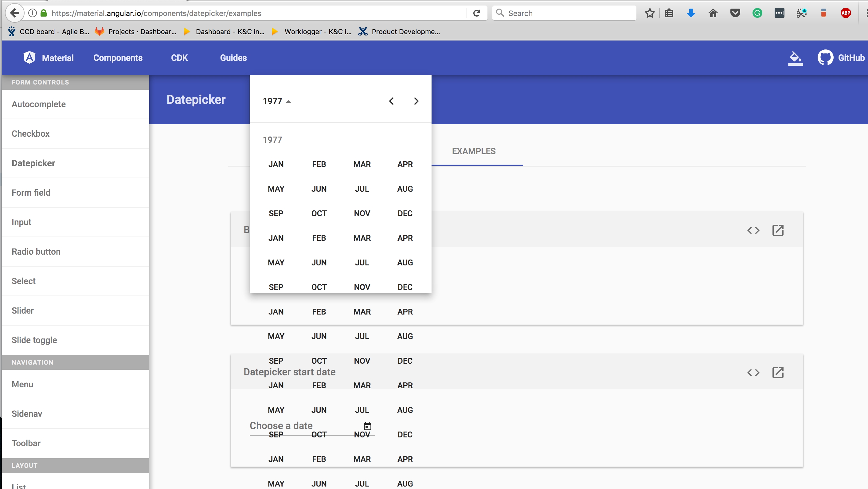Screen dimensions: 868x489
Task: Click the Autocomplete item in sidebar
Action: click(39, 104)
